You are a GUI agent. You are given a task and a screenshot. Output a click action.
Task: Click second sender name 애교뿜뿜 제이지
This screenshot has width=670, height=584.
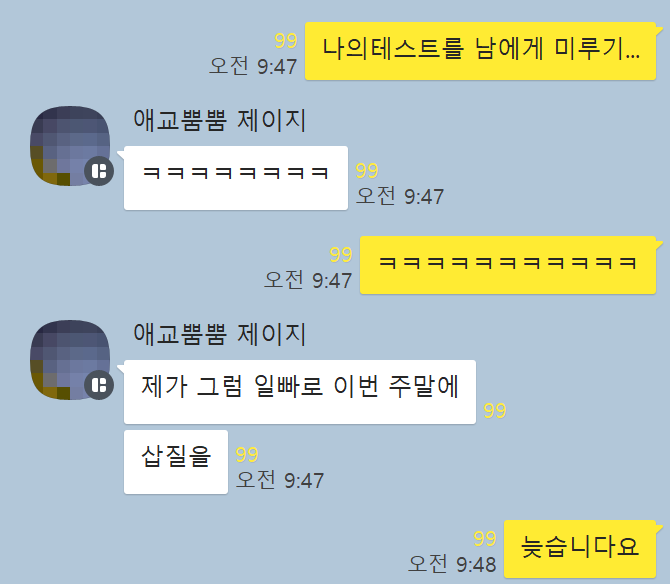click(x=220, y=334)
